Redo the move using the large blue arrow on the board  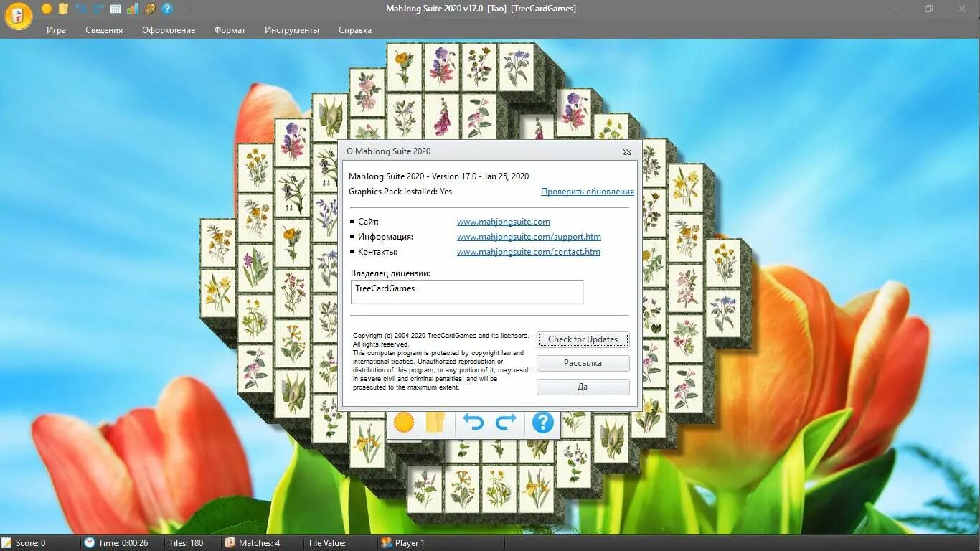507,423
